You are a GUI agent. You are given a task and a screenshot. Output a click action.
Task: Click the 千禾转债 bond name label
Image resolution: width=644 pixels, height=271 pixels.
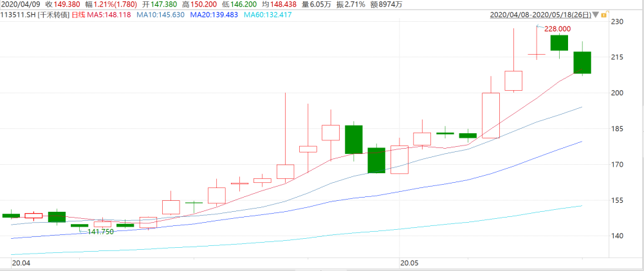point(53,15)
